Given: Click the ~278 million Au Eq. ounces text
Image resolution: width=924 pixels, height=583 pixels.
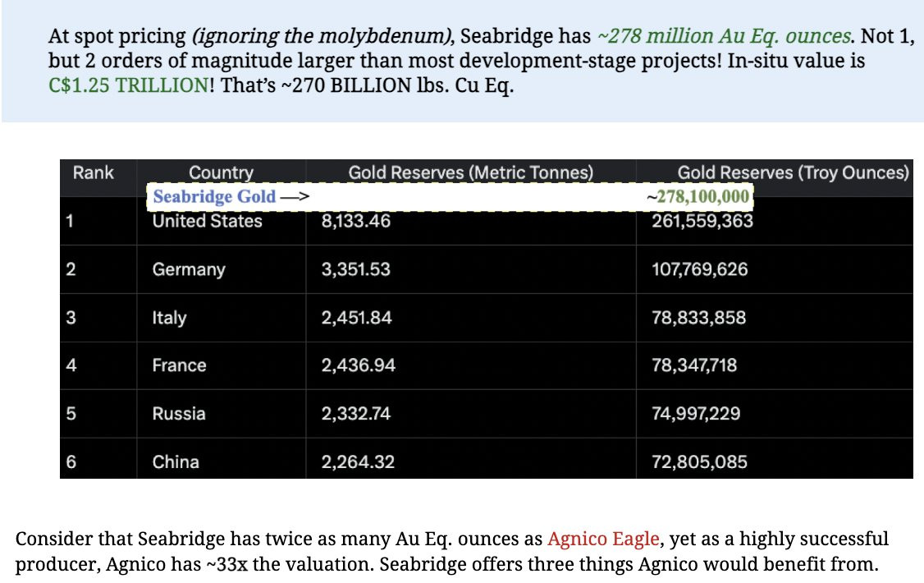Looking at the screenshot, I should point(725,37).
